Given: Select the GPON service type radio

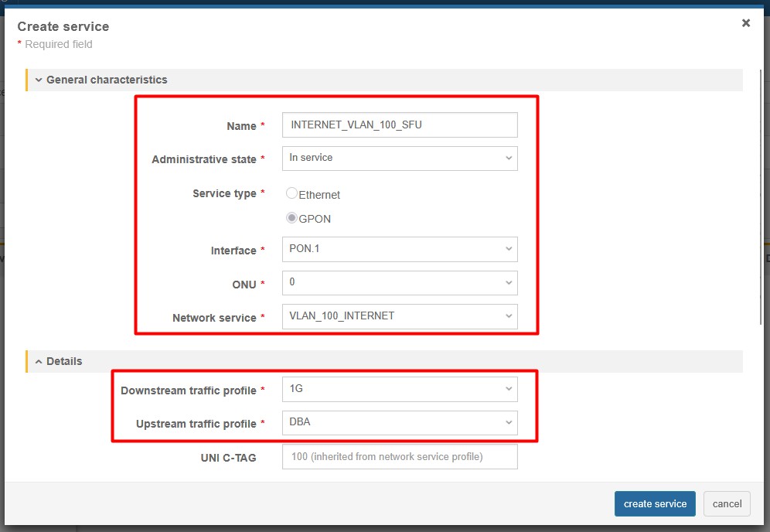Looking at the screenshot, I should [291, 218].
